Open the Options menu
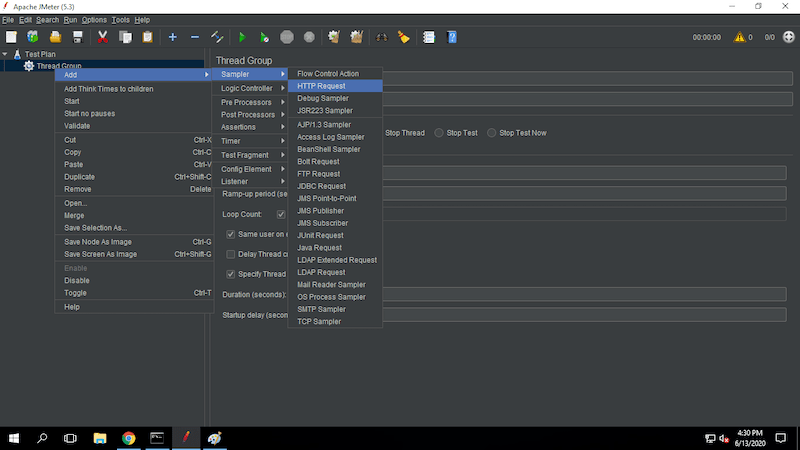 (x=94, y=20)
